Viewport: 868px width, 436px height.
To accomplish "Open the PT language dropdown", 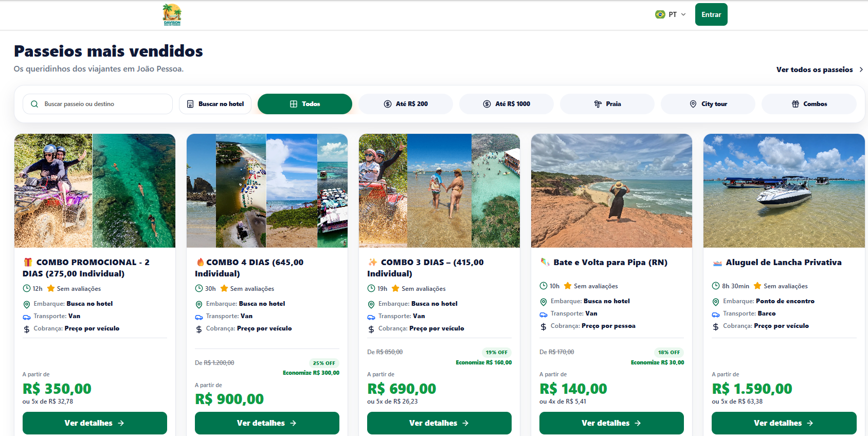I will click(671, 14).
